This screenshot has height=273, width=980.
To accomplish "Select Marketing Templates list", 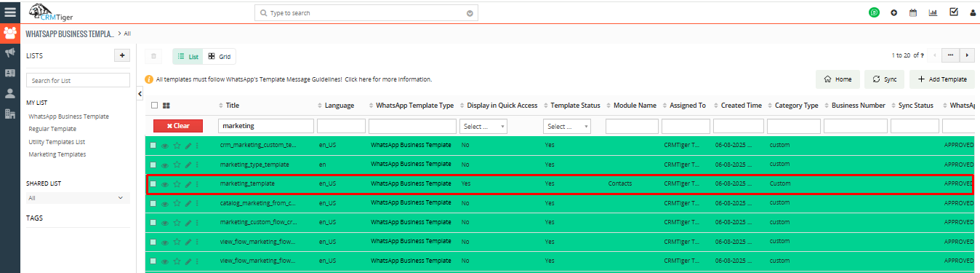I will pos(57,154).
